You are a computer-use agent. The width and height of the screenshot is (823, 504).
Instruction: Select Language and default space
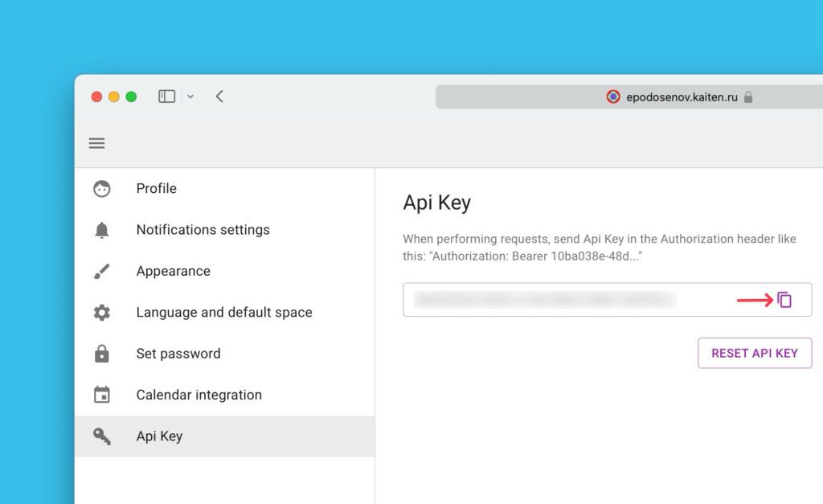pos(224,313)
